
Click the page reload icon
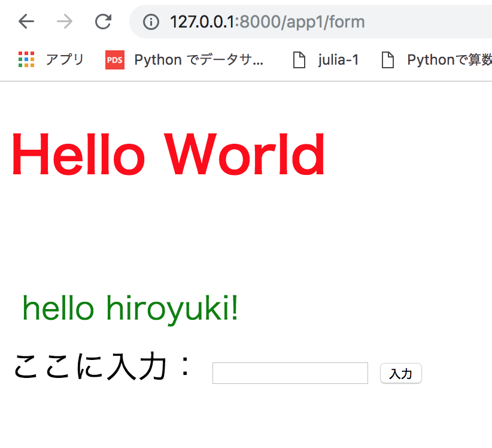102,21
